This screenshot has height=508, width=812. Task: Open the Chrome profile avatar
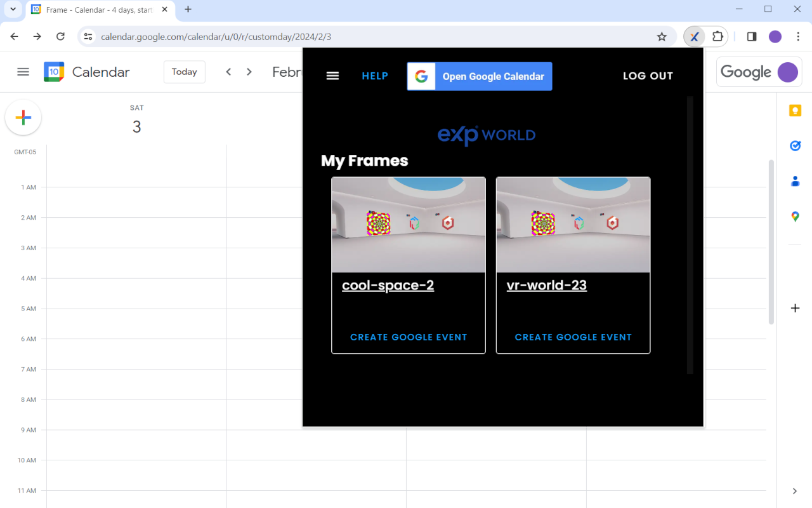click(x=775, y=37)
